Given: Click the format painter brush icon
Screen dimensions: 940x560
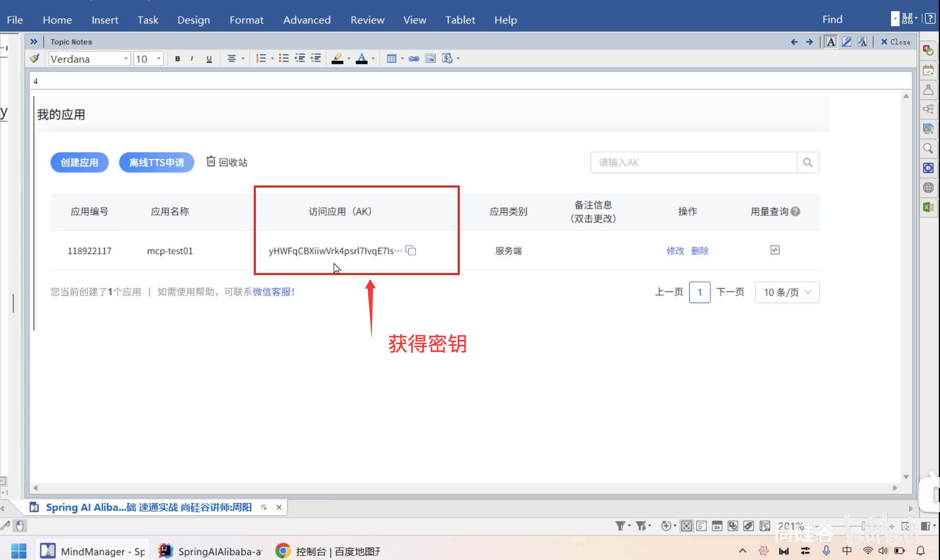Looking at the screenshot, I should (35, 58).
